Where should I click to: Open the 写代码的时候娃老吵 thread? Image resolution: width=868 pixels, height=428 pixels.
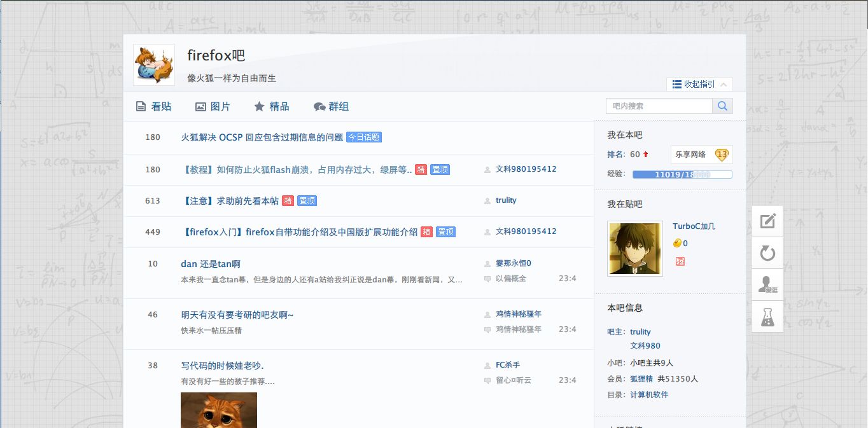click(x=222, y=366)
